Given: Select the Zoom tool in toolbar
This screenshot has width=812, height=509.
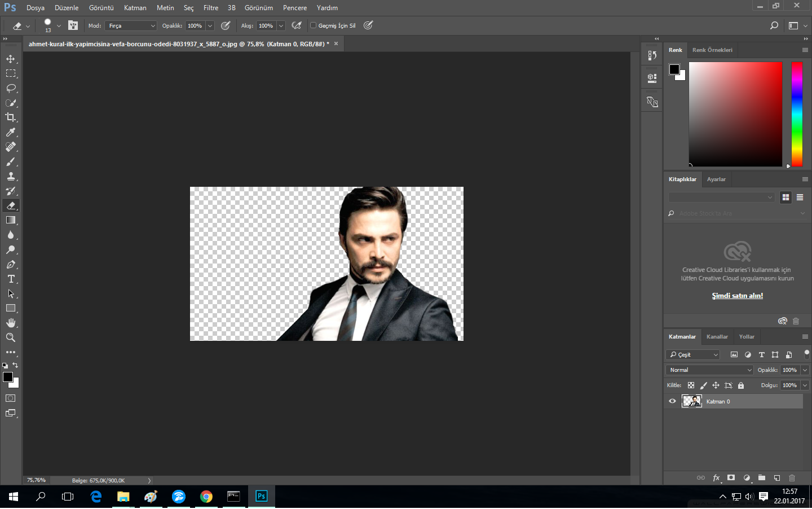Looking at the screenshot, I should pos(11,337).
